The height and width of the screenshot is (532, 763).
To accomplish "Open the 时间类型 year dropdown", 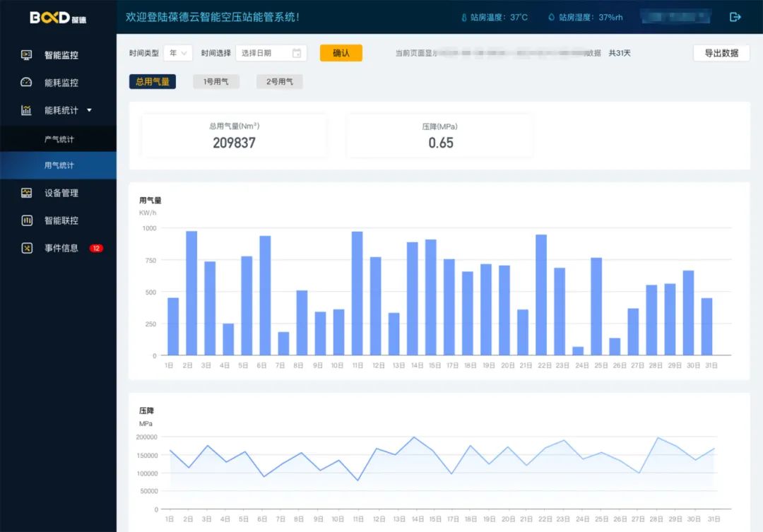I will click(x=178, y=53).
